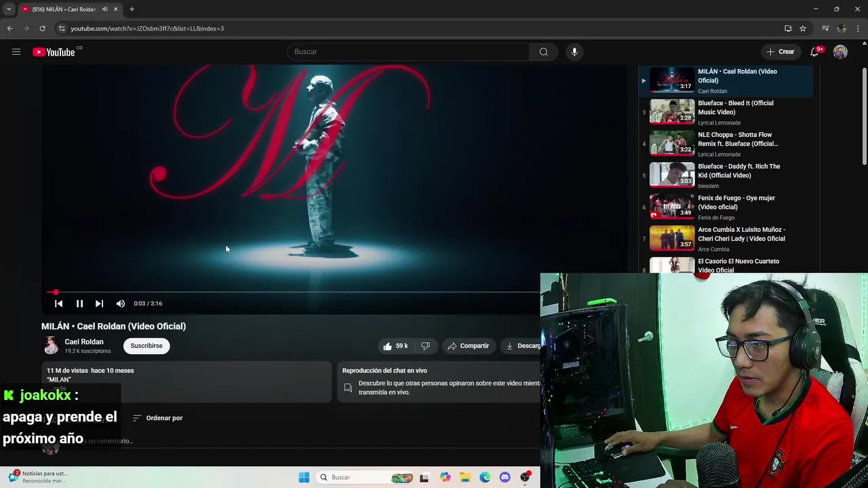Image resolution: width=868 pixels, height=488 pixels.
Task: Reload the YouTube page
Action: [x=42, y=28]
